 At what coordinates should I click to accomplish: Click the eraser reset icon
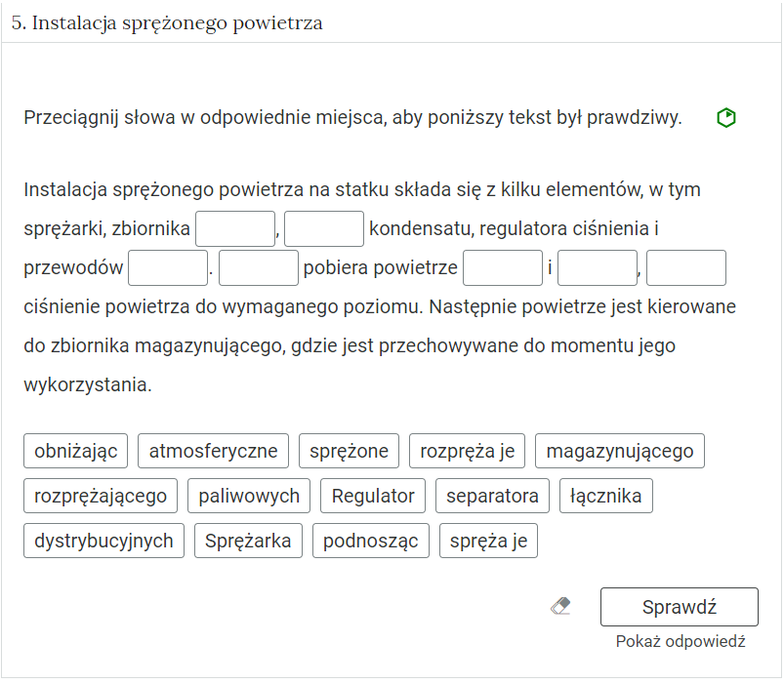[559, 606]
